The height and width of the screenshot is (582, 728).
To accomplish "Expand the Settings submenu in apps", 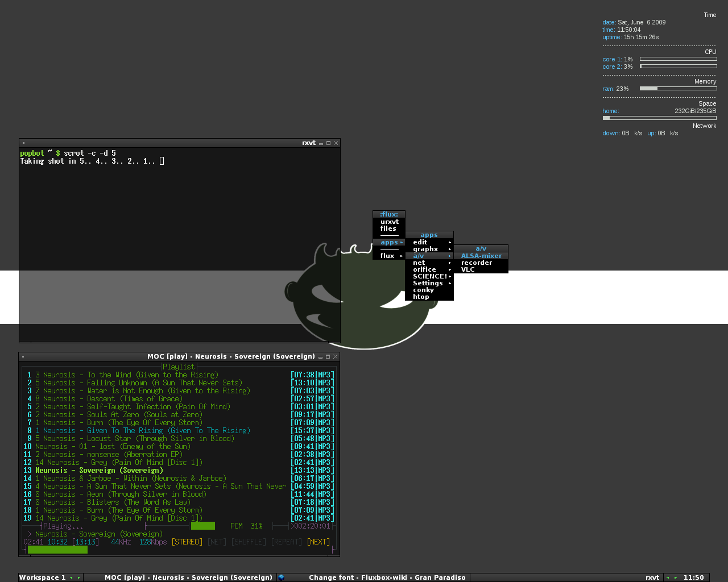I will tap(429, 283).
